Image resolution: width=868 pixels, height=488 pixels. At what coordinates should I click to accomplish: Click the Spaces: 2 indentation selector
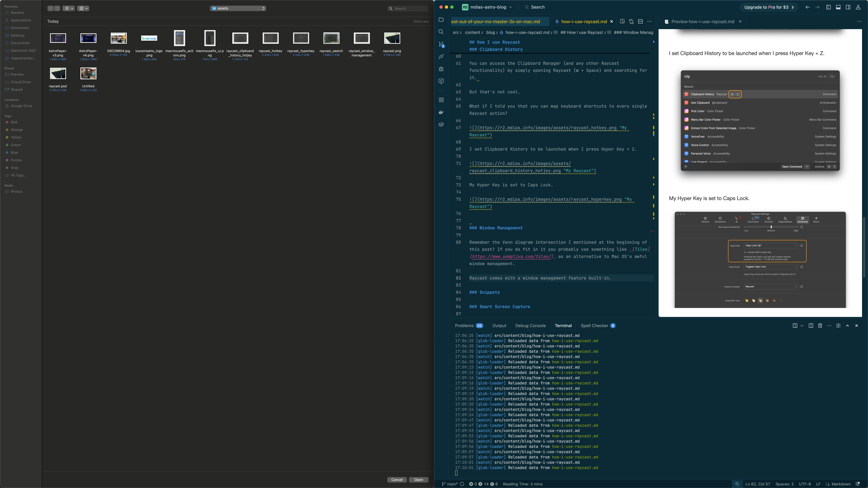pos(784,484)
